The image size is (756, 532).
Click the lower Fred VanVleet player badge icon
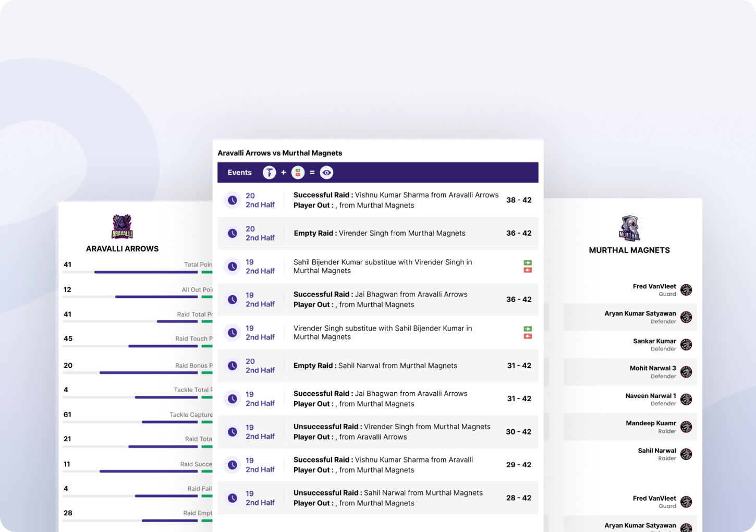point(686,502)
